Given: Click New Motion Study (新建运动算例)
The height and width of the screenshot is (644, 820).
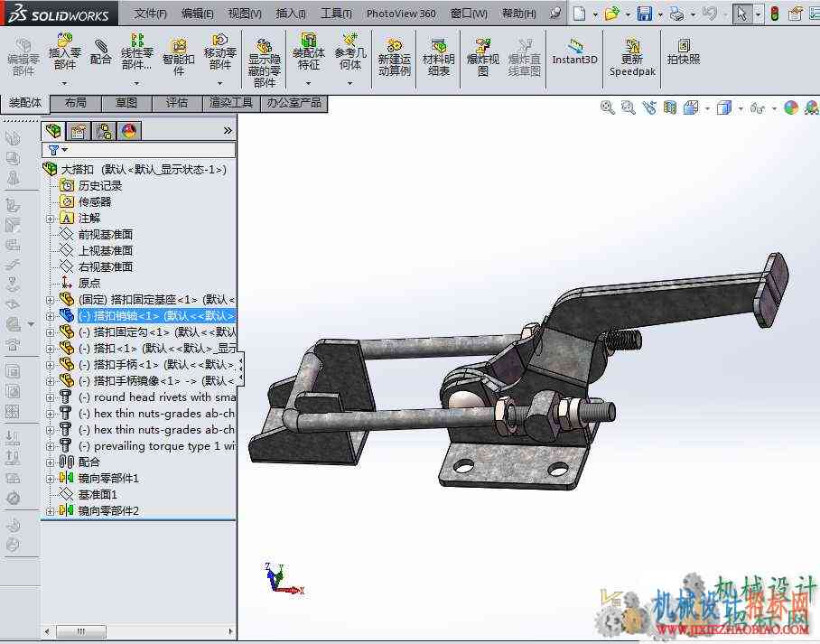Looking at the screenshot, I should click(x=395, y=58).
